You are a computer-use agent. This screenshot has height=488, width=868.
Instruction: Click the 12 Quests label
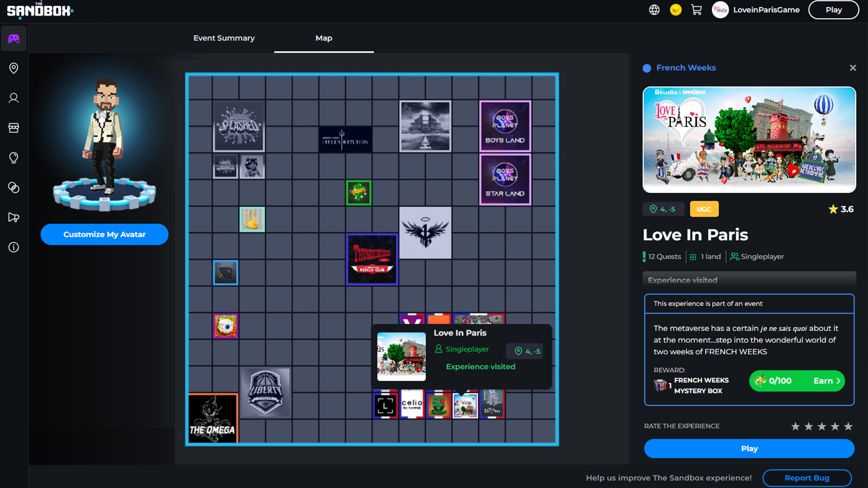pyautogui.click(x=662, y=257)
